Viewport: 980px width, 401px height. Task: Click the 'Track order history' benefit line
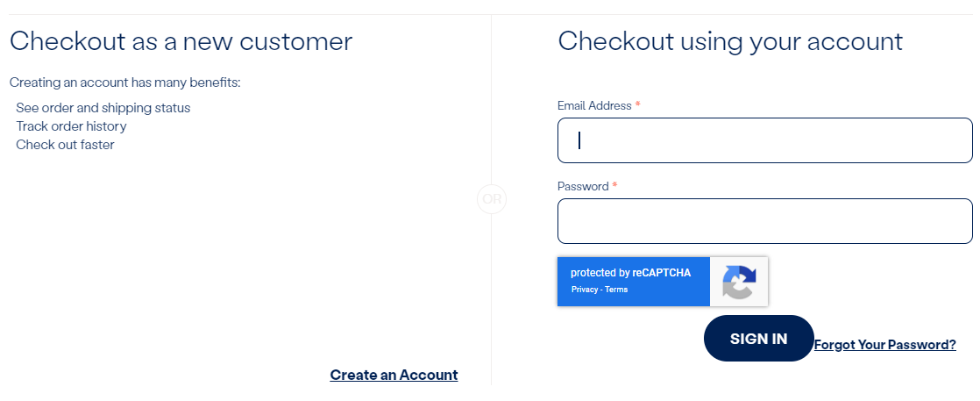[71, 126]
